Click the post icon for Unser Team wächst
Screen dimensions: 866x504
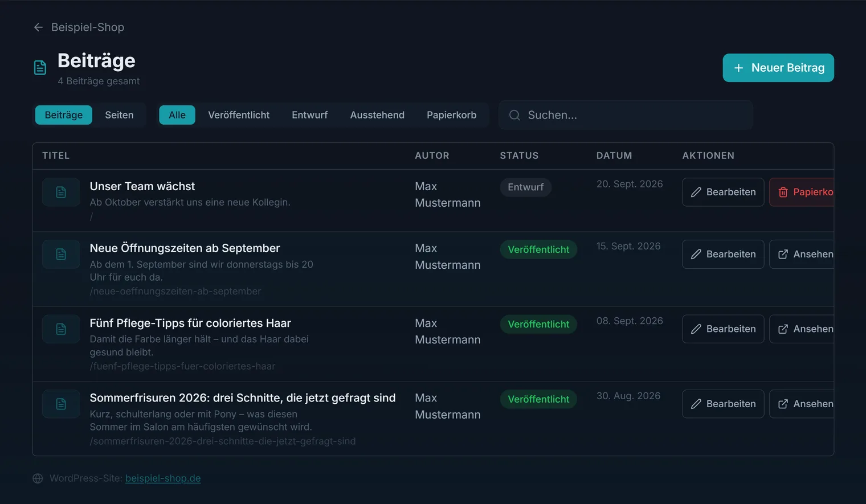(x=61, y=192)
